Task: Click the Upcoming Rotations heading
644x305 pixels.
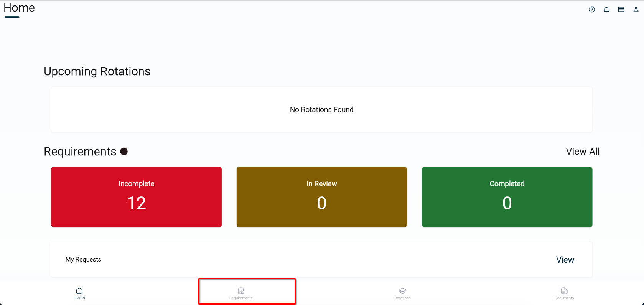Action: click(x=97, y=71)
